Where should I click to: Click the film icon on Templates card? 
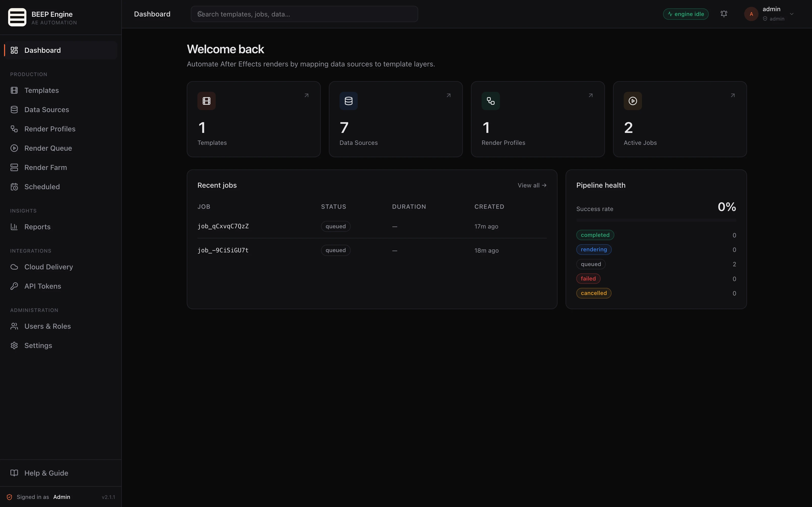click(207, 101)
